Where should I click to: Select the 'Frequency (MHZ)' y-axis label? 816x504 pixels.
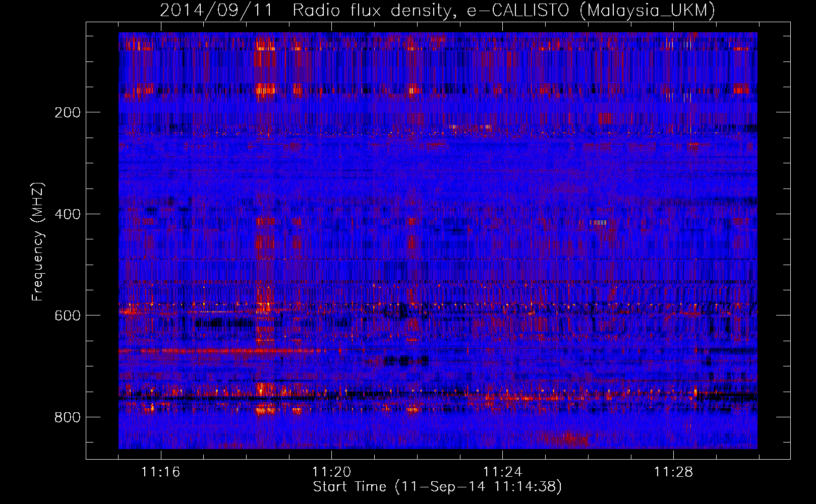tap(38, 242)
